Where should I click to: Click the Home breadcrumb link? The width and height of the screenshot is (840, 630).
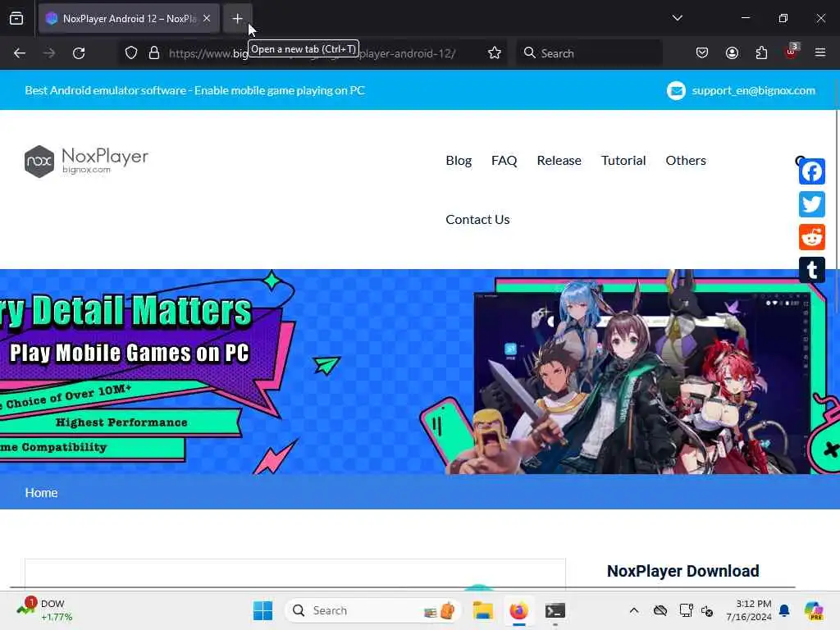pyautogui.click(x=41, y=492)
